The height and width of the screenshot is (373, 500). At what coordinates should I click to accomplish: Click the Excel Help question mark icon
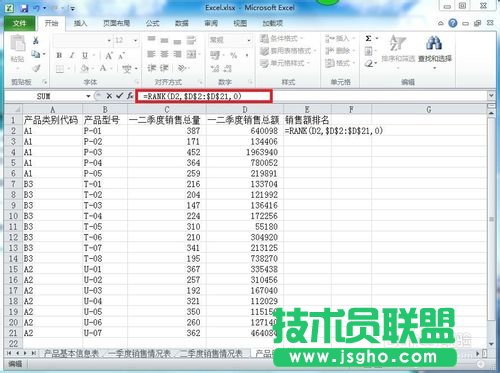point(453,23)
